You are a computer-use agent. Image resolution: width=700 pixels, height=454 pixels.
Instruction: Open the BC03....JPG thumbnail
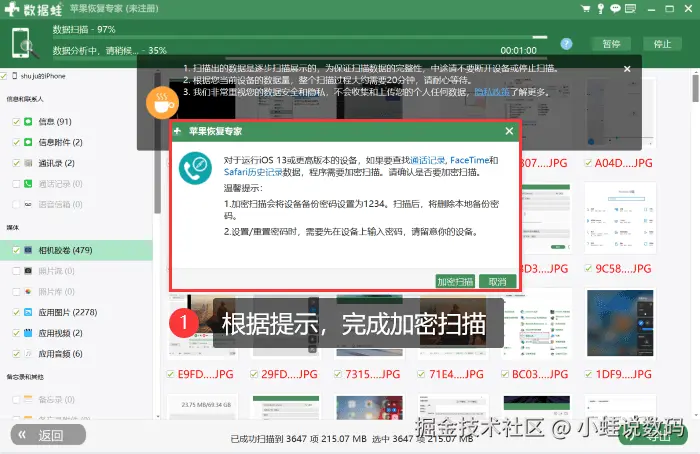click(x=537, y=323)
